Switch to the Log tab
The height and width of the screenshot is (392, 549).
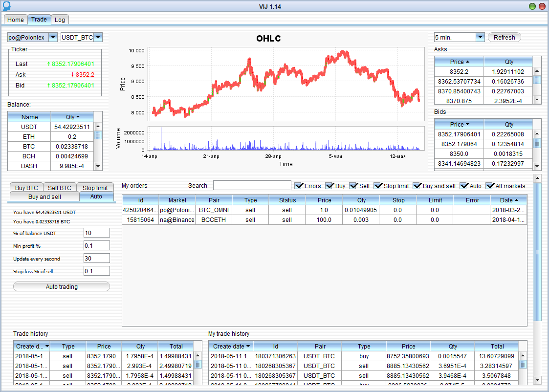click(60, 20)
